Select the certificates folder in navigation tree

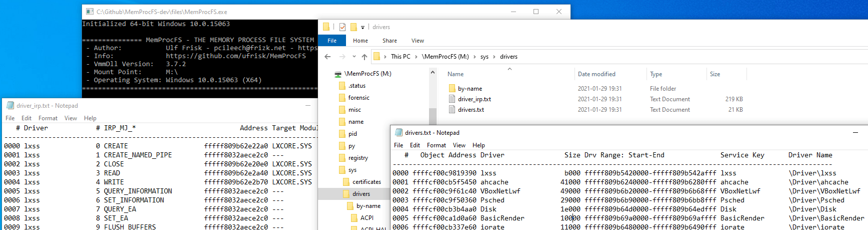pos(366,182)
